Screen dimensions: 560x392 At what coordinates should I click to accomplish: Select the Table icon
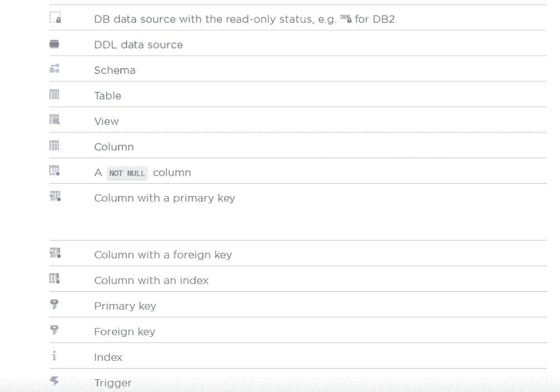coord(54,95)
